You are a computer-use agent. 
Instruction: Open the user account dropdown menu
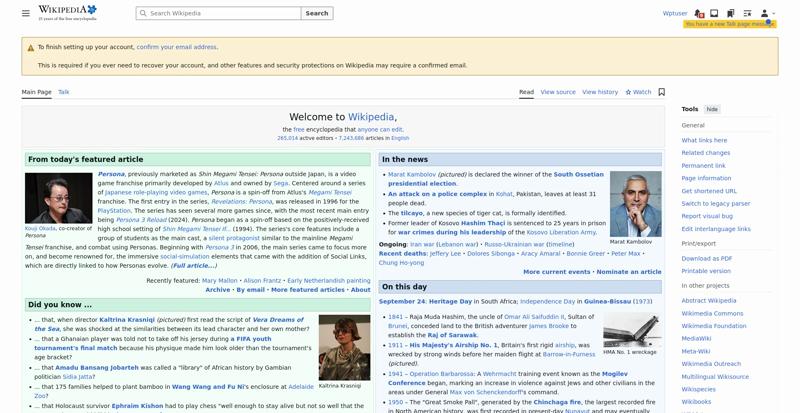click(767, 13)
